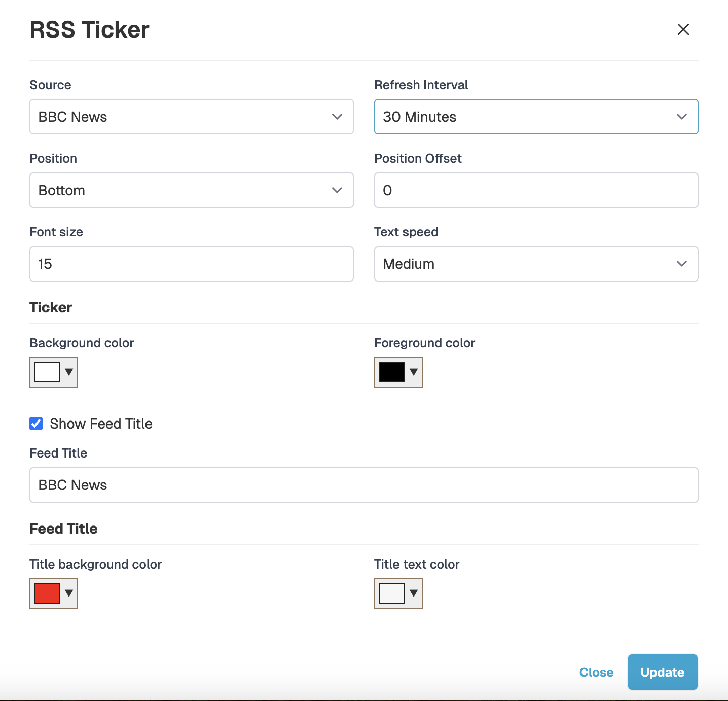Click the Position Offset label
The width and height of the screenshot is (728, 701).
(x=418, y=158)
